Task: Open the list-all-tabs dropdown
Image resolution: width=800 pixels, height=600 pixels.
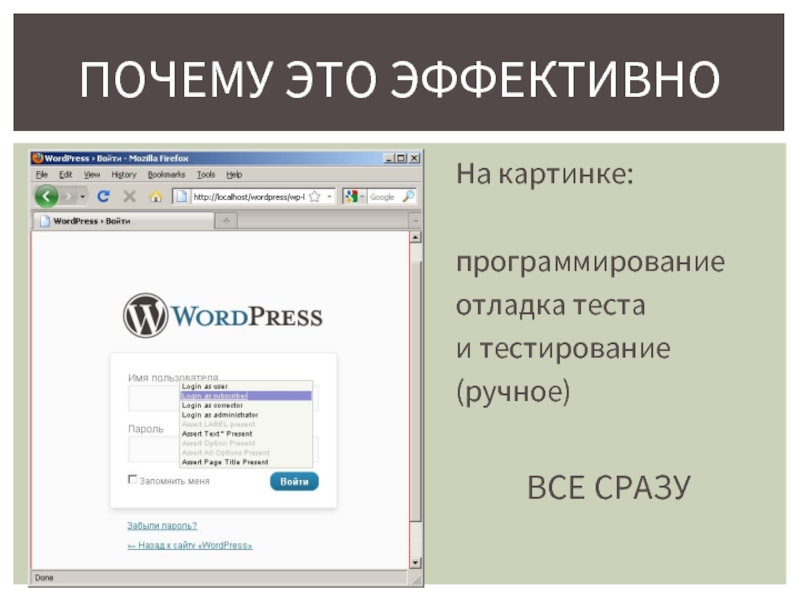Action: [415, 221]
